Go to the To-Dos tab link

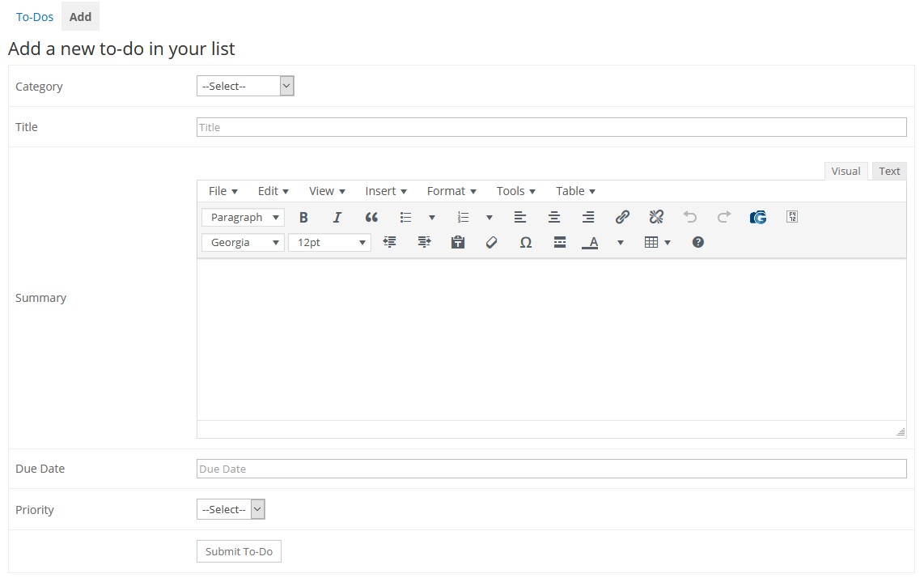tap(35, 16)
